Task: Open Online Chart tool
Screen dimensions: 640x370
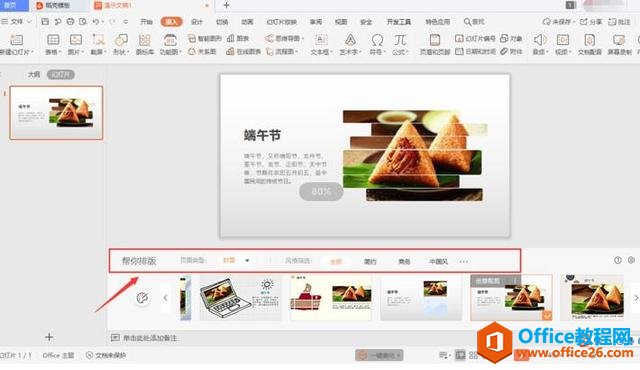Action: tap(243, 51)
